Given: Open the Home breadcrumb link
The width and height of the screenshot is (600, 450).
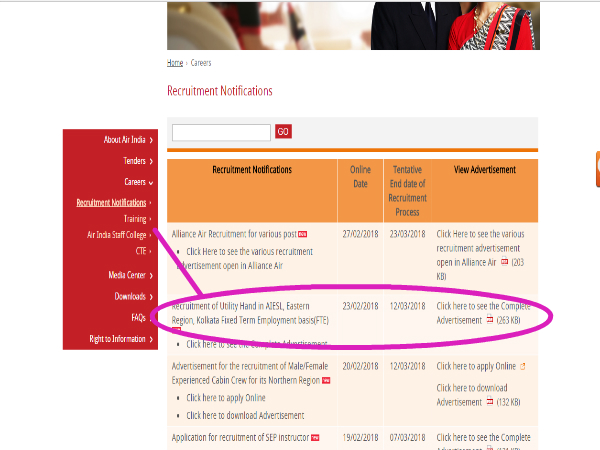Looking at the screenshot, I should [x=175, y=63].
